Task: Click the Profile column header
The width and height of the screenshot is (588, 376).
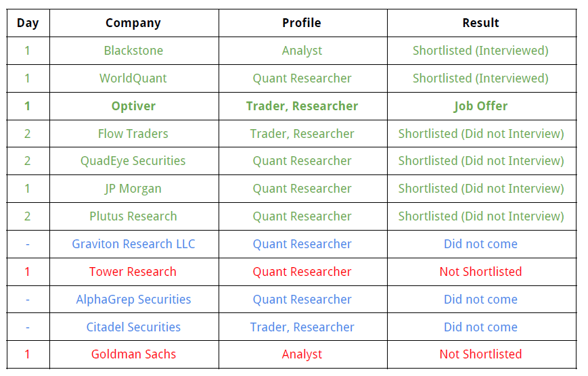Action: pos(302,23)
